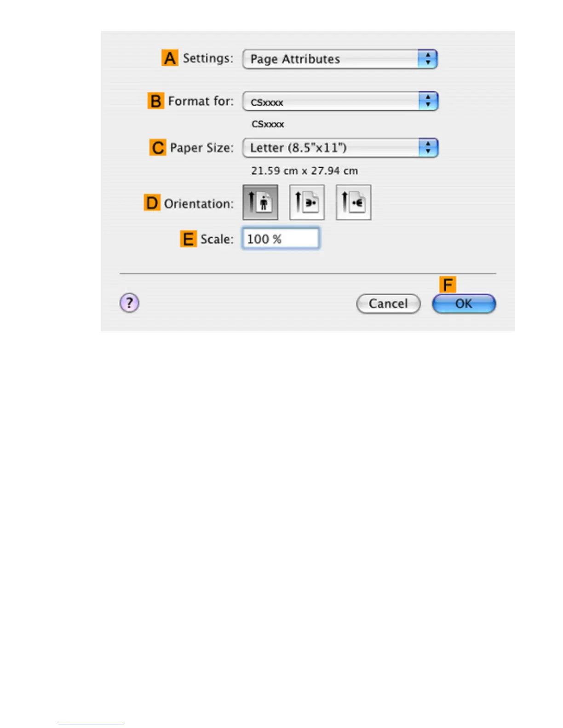Open the Settings Page Attributes dropdown

pos(340,59)
